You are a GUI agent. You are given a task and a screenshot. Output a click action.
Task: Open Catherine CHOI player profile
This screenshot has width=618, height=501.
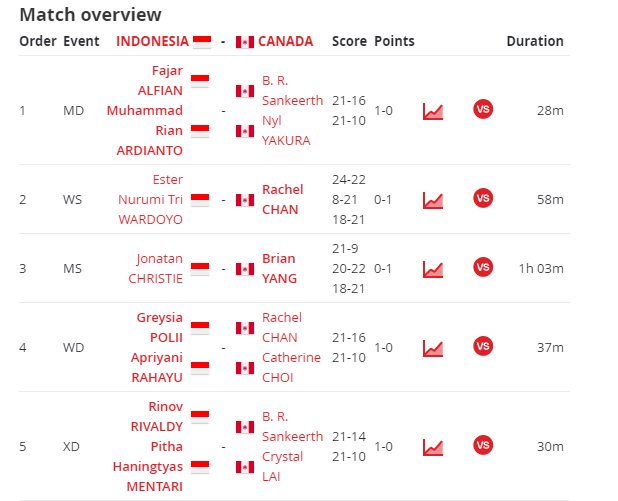291,367
